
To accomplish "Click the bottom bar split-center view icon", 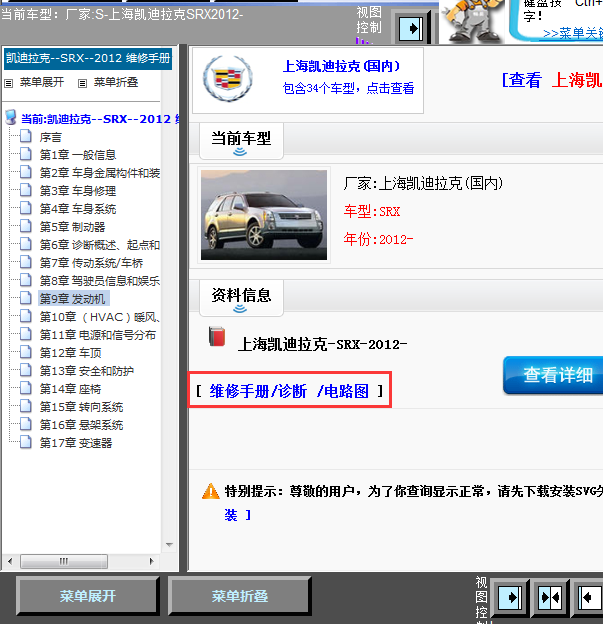I will click(x=550, y=597).
